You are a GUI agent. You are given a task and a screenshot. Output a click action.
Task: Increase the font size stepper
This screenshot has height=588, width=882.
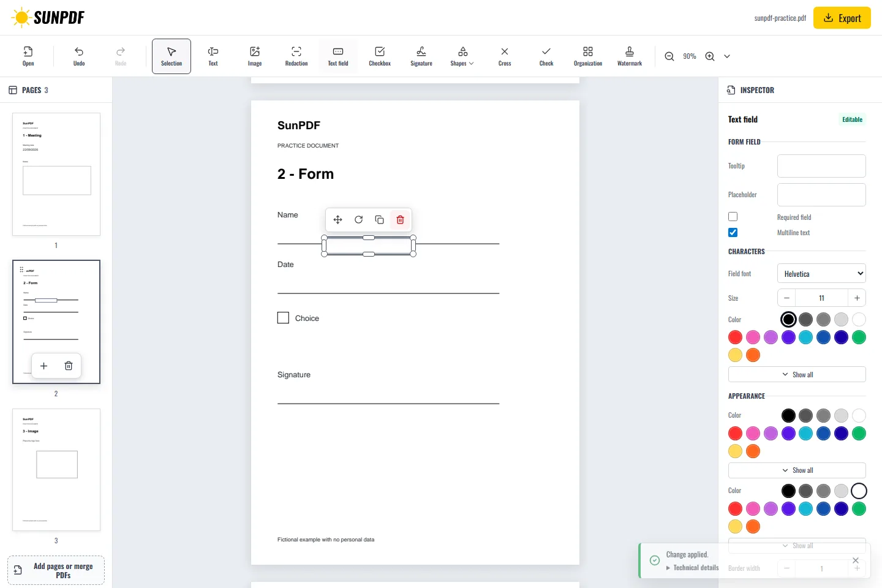click(857, 298)
